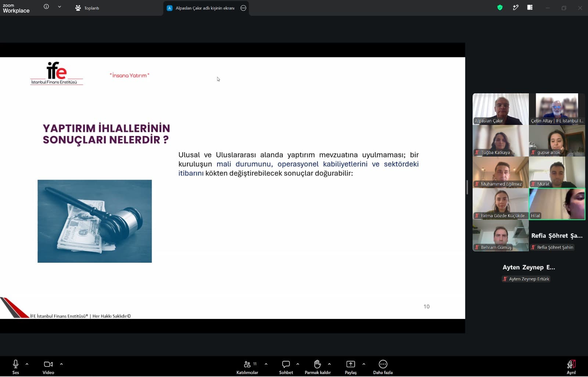Select Behram Gümüş video tile

(x=501, y=236)
